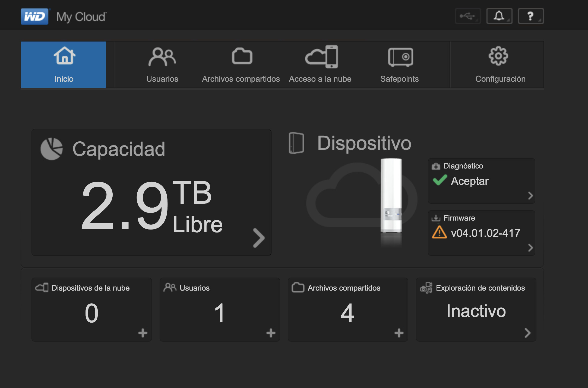Click the Capacidad heading
Screen dimensions: 588x388
coord(119,149)
